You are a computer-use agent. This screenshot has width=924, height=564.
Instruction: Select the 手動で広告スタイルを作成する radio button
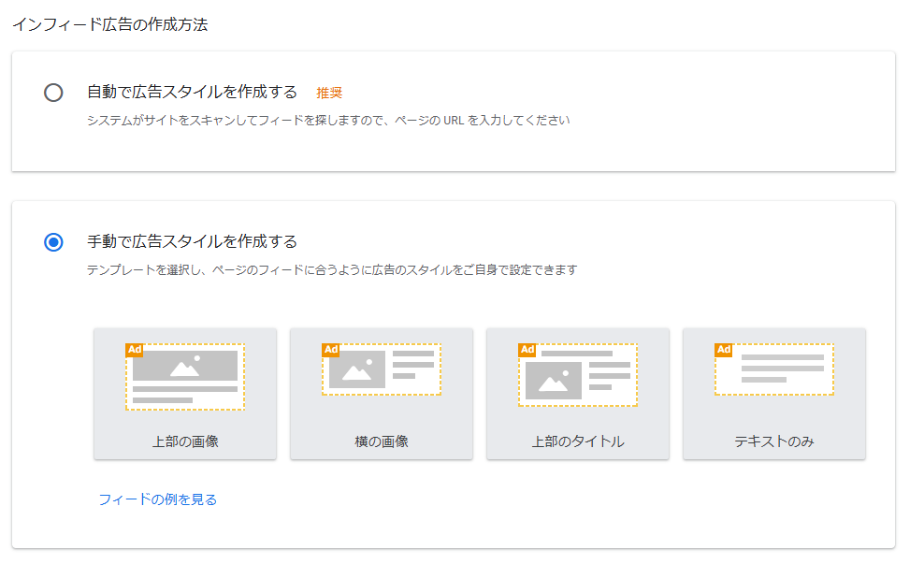(x=53, y=242)
